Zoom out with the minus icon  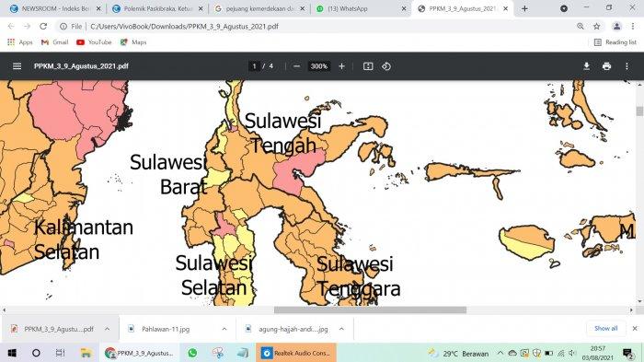coord(296,66)
